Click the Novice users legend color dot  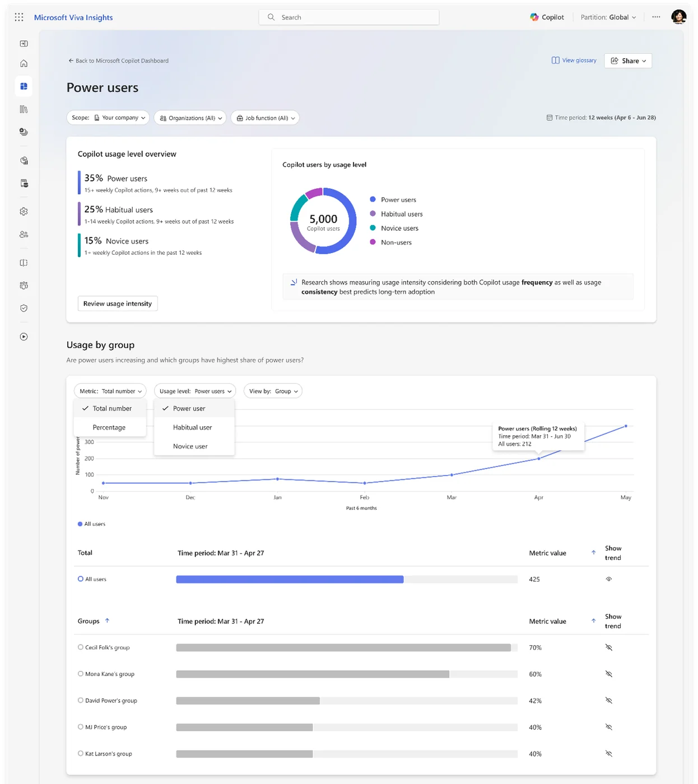373,228
